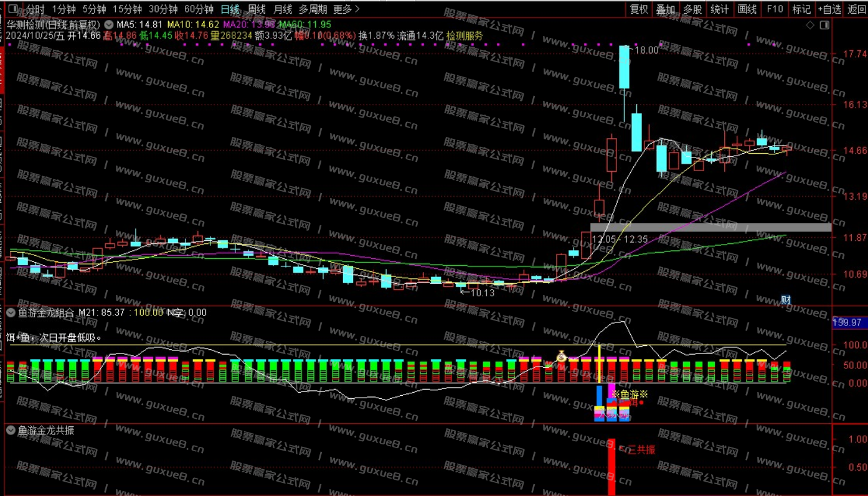Add the stock via +自选
This screenshot has height=496, width=868.
tap(828, 9)
